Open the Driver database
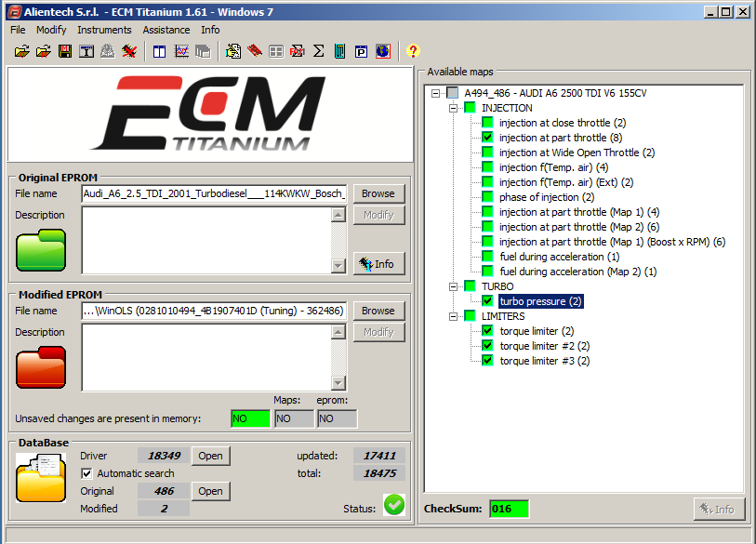This screenshot has width=756, height=544. click(211, 456)
